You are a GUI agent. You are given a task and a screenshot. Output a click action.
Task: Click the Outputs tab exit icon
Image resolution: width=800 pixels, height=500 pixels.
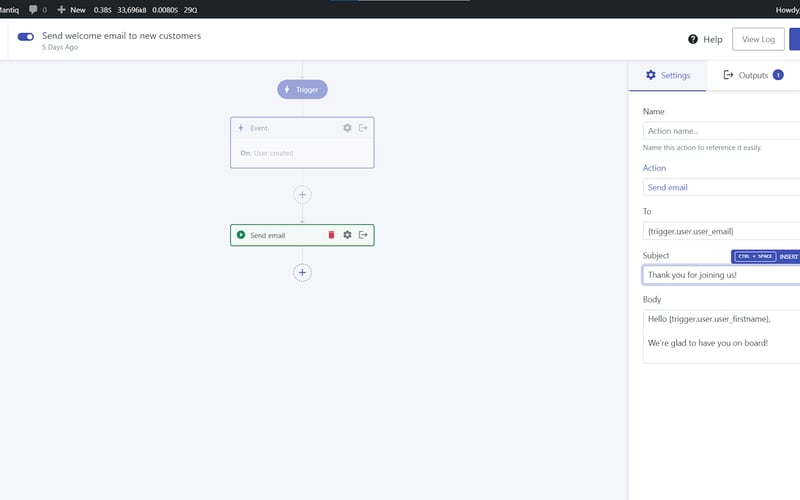(x=728, y=75)
